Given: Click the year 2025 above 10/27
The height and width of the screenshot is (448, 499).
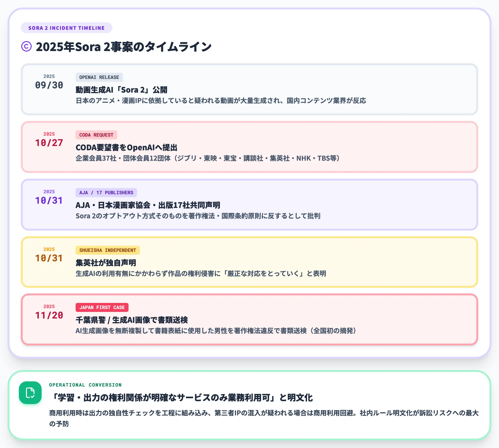Looking at the screenshot, I should (49, 134).
